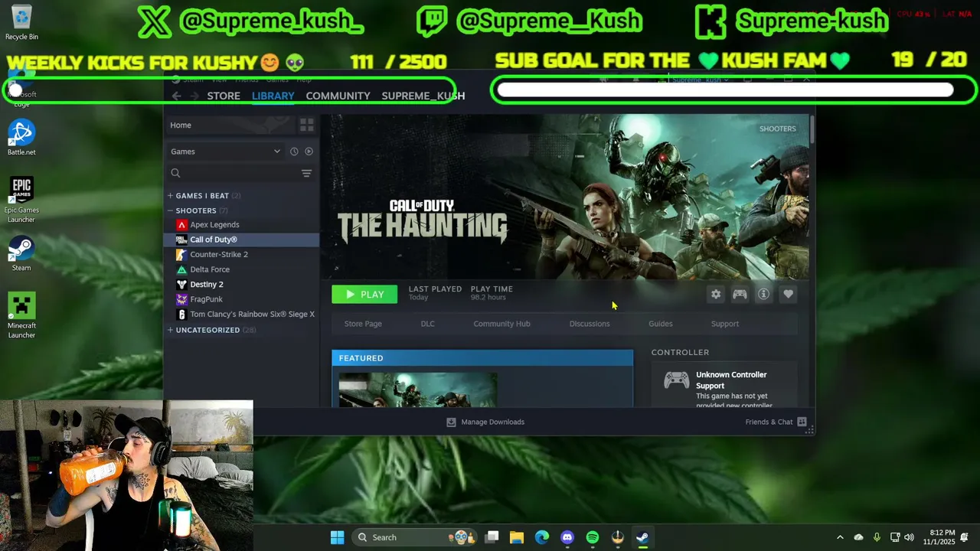Viewport: 980px width, 551px height.
Task: Open Manage Downloads
Action: [x=485, y=422]
